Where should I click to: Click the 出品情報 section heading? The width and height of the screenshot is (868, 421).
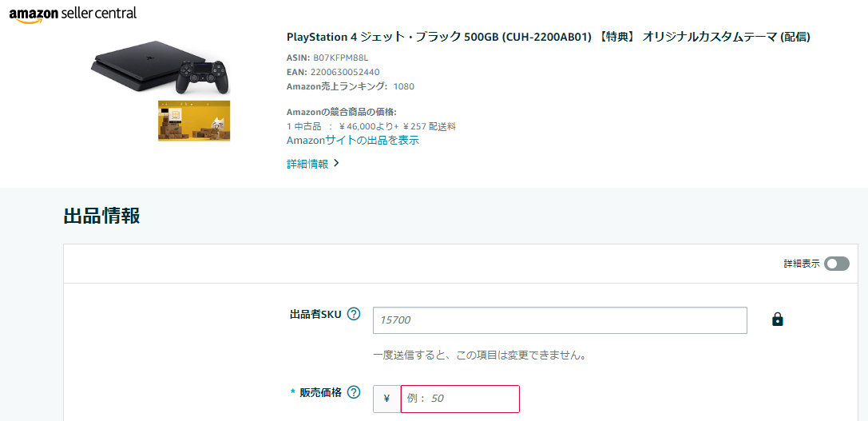pos(102,216)
